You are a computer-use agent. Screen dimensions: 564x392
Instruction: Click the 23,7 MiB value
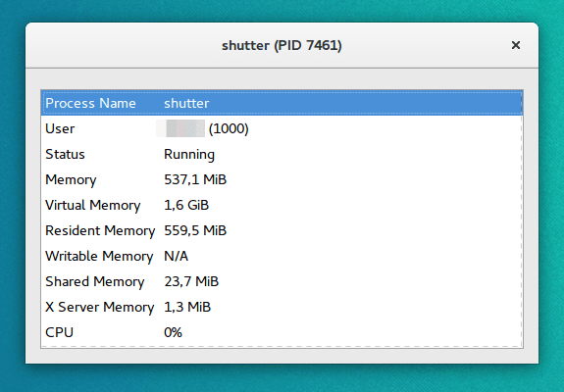[191, 281]
